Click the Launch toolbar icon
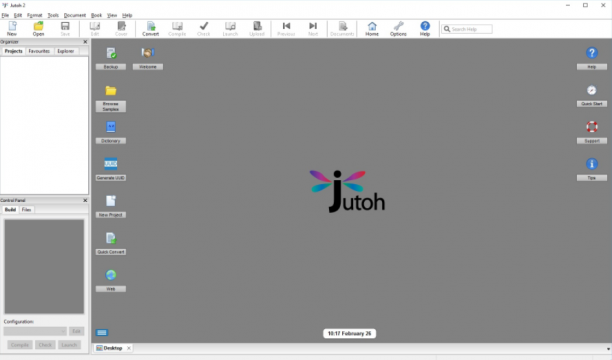Image resolution: width=612 pixels, height=360 pixels. [x=230, y=29]
